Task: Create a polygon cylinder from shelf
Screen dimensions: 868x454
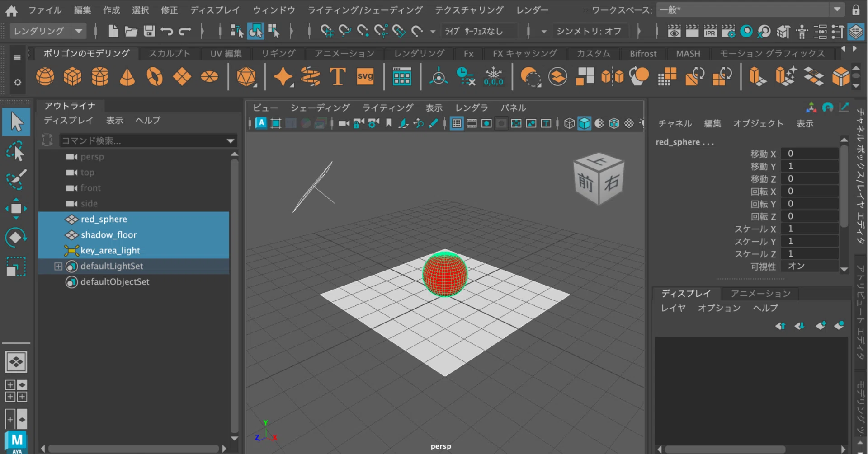Action: pyautogui.click(x=100, y=77)
